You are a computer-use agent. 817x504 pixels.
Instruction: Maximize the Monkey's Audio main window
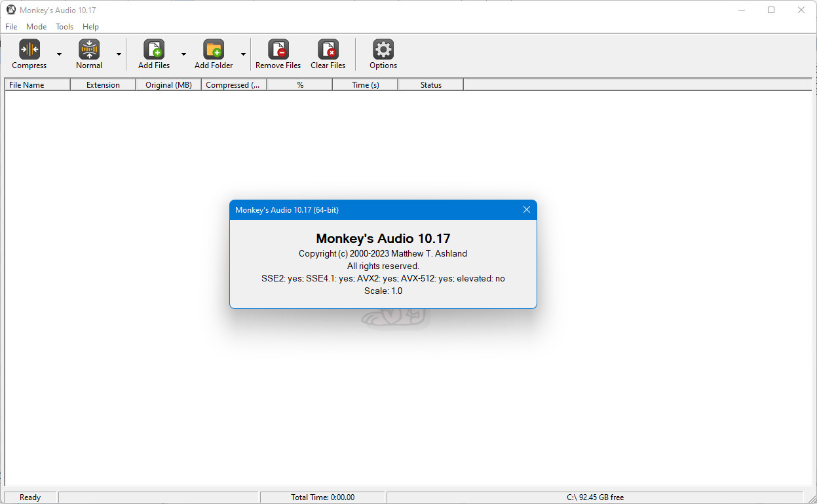pyautogui.click(x=771, y=10)
